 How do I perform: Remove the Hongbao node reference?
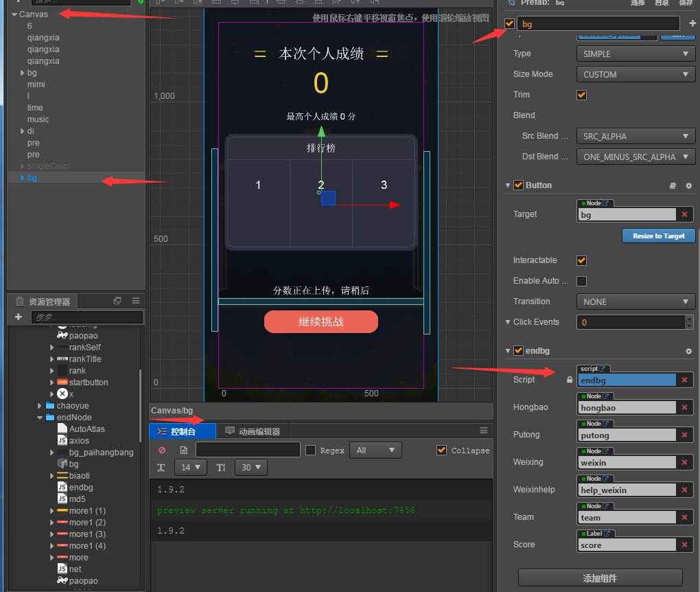point(684,407)
